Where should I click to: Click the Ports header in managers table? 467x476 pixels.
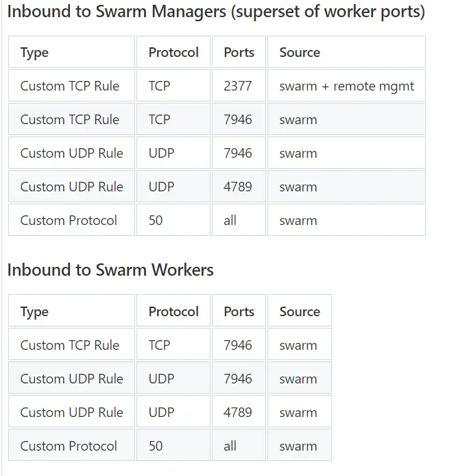click(239, 52)
